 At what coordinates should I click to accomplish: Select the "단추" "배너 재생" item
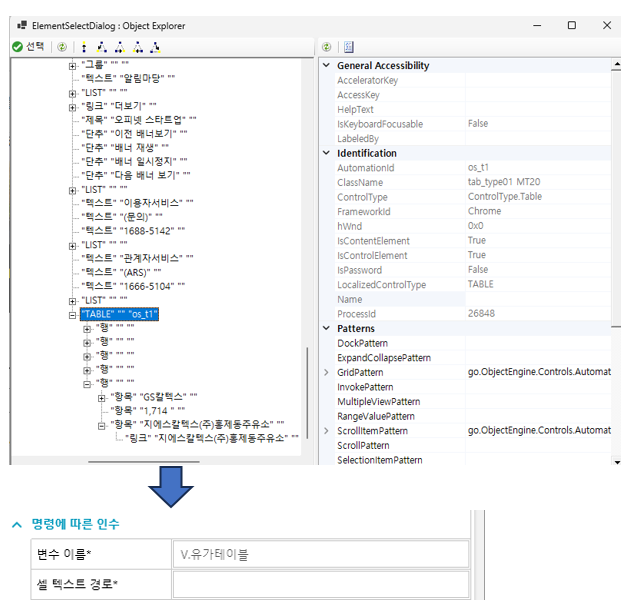(x=125, y=148)
